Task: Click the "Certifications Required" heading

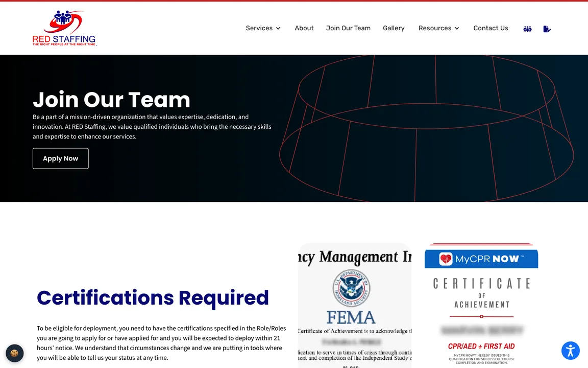Action: pyautogui.click(x=153, y=298)
